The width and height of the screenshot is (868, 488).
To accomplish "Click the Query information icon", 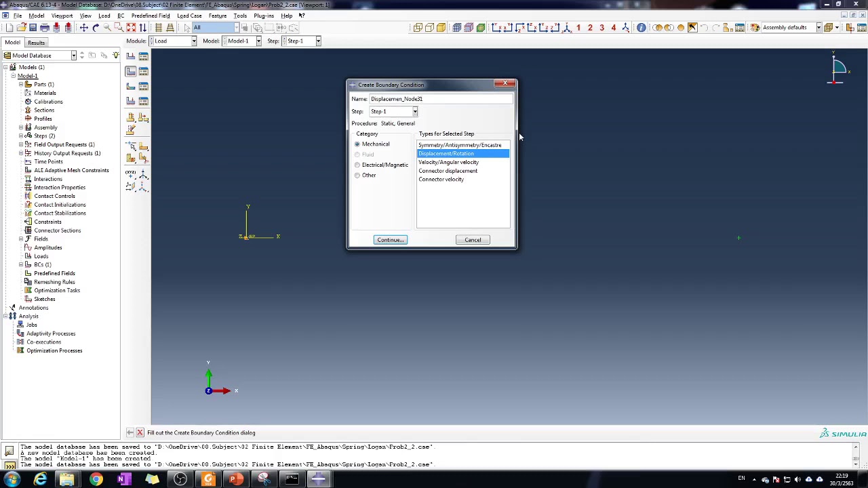I will point(642,28).
